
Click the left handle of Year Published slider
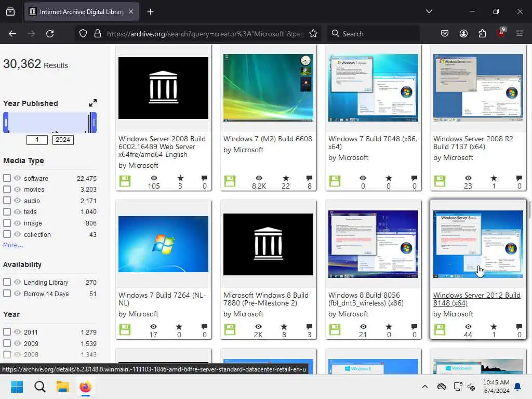(x=6, y=123)
